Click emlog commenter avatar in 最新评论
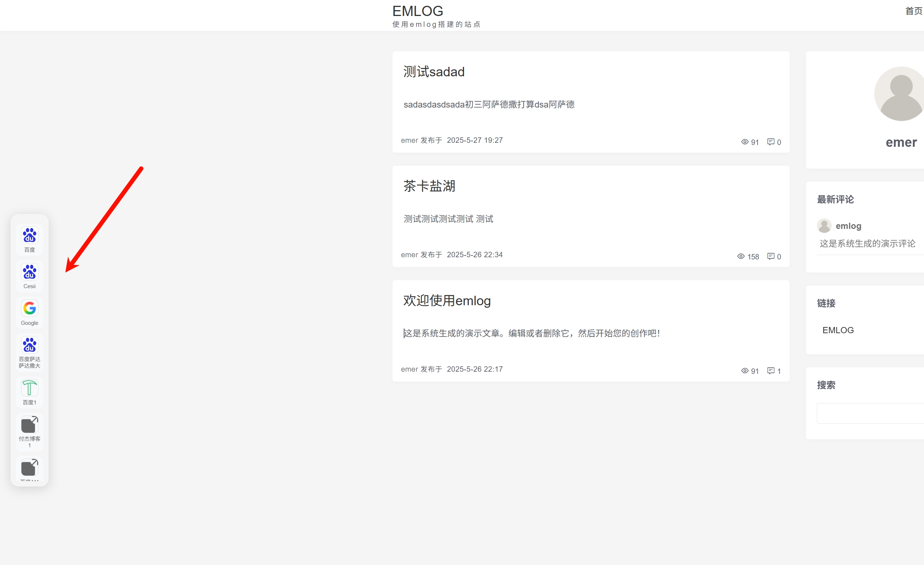The height and width of the screenshot is (565, 924). click(x=824, y=226)
